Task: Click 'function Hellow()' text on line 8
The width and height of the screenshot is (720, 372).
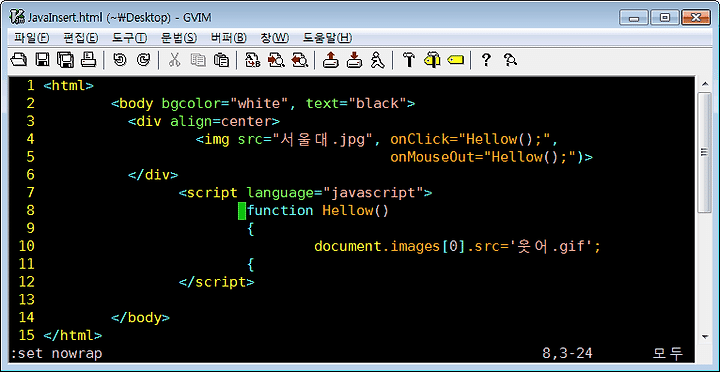Action: (318, 211)
